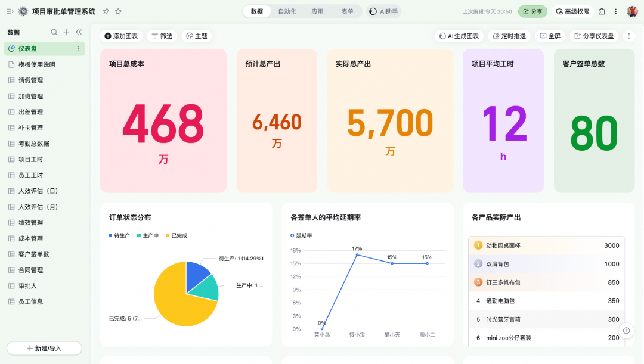The width and height of the screenshot is (644, 364).
Task: Open 成本管理 table in the sidebar
Action: (x=30, y=238)
